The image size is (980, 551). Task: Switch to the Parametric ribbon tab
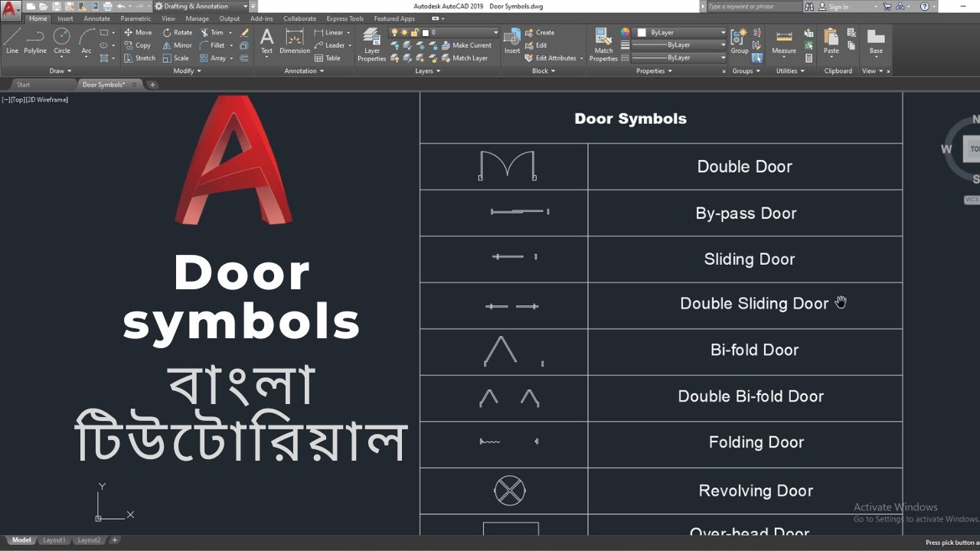(136, 18)
